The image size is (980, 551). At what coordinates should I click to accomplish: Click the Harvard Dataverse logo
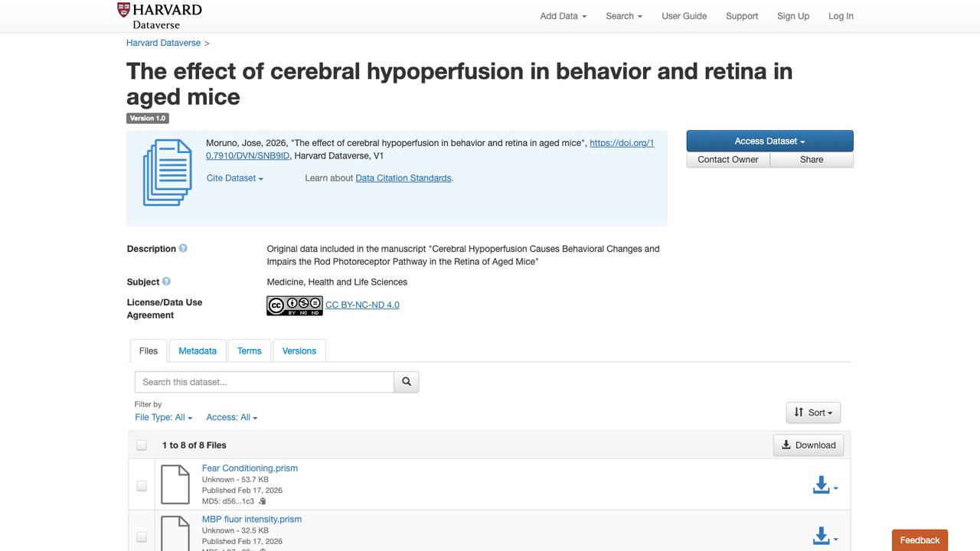(x=159, y=16)
